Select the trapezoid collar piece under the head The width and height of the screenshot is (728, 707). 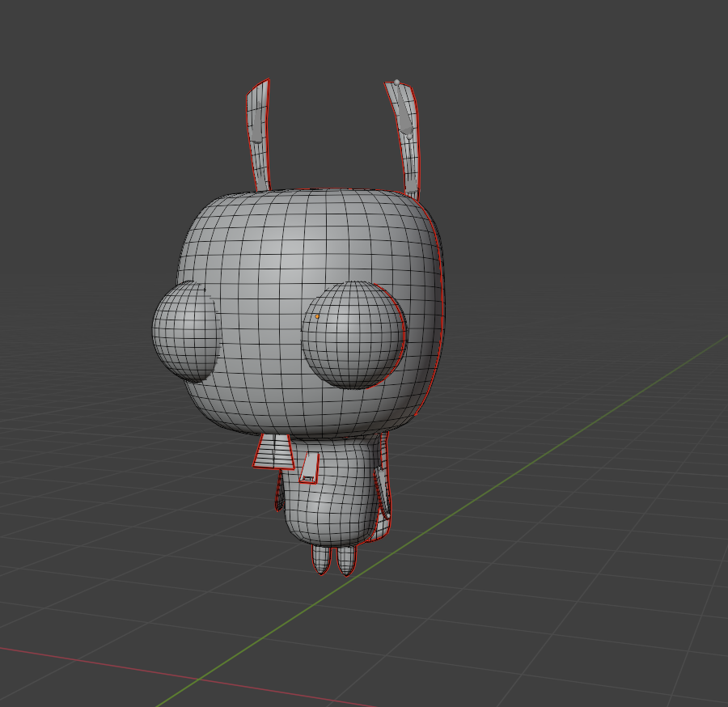[274, 451]
